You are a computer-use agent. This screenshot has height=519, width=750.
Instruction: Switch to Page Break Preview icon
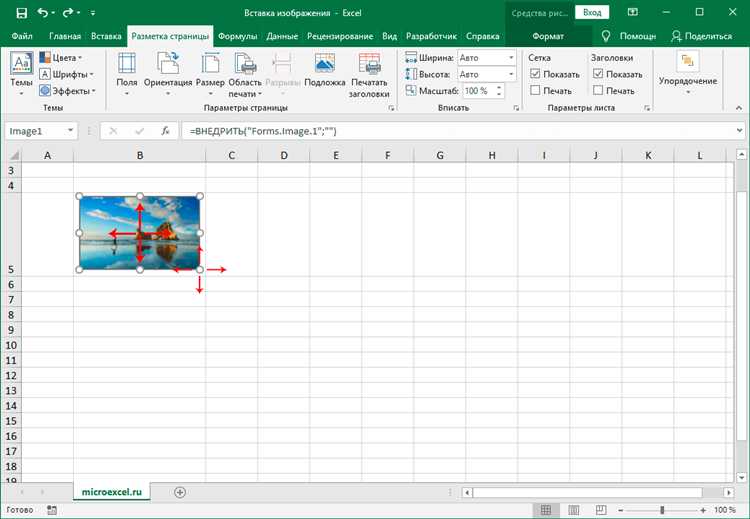[601, 510]
